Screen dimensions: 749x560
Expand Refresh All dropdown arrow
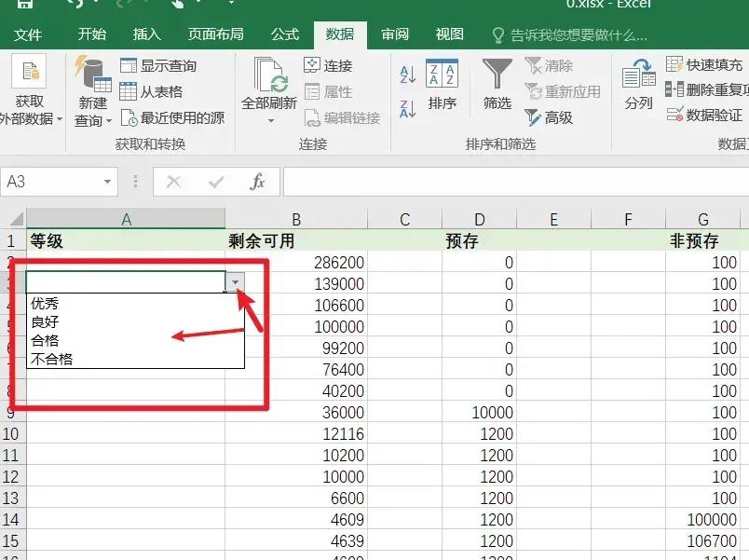(270, 120)
